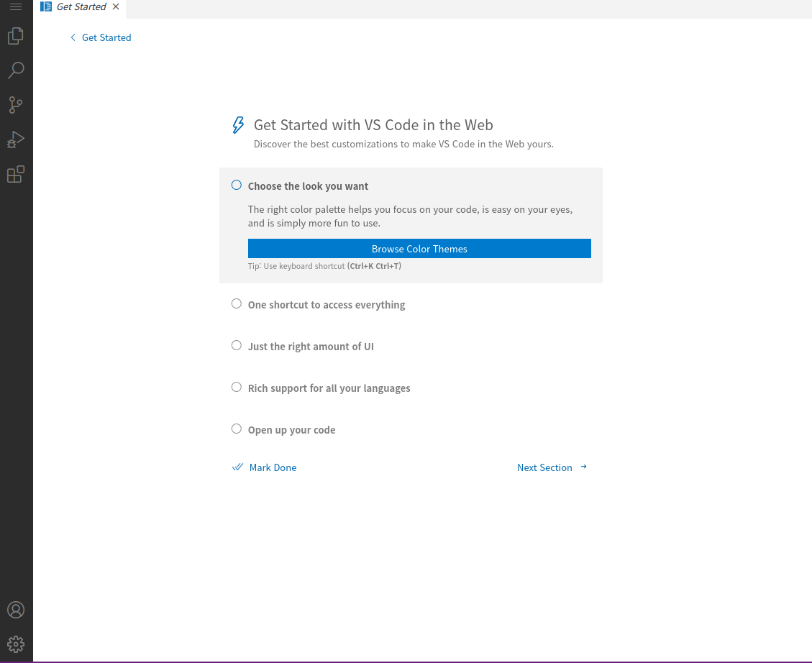Image resolution: width=812 pixels, height=663 pixels.
Task: Close the Get Started tab
Action: [116, 6]
